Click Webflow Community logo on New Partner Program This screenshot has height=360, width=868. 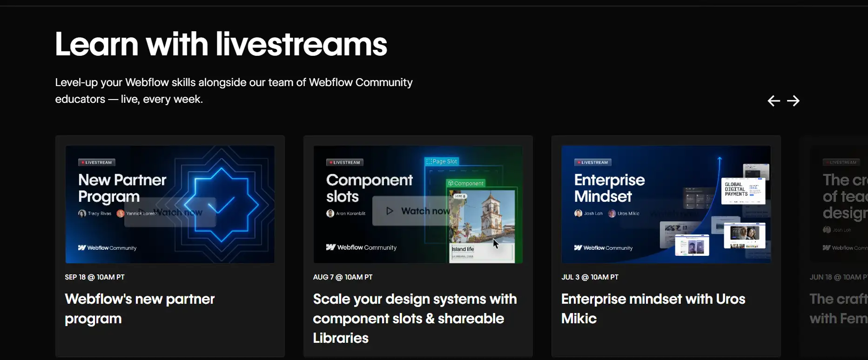point(107,248)
